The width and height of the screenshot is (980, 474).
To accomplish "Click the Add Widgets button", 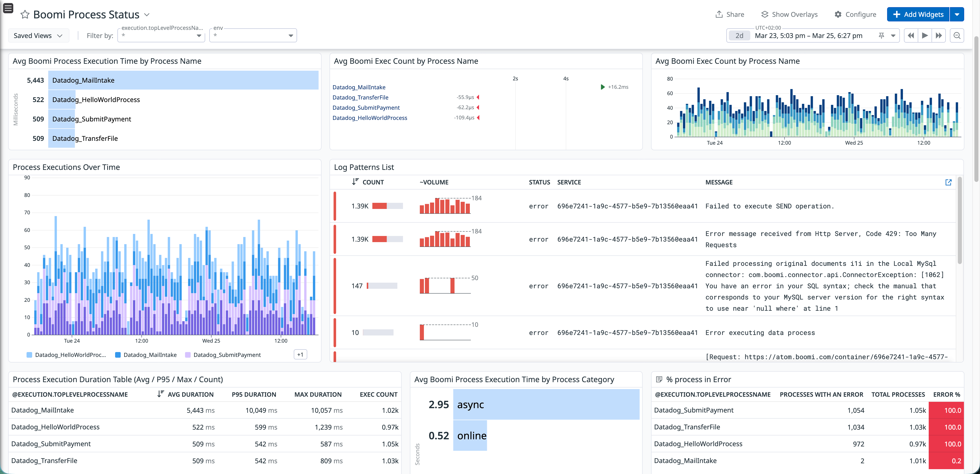I will click(x=918, y=14).
